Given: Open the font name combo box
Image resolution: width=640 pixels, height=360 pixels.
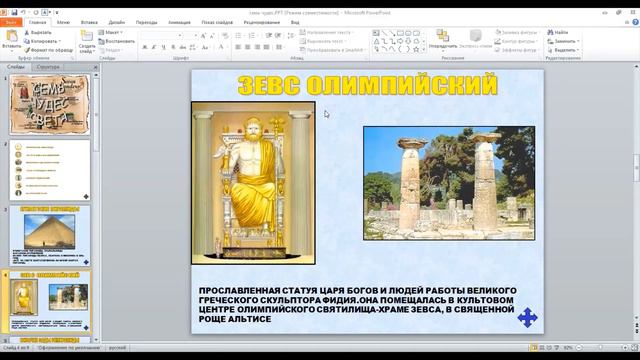Looking at the screenshot, I should (162, 36).
